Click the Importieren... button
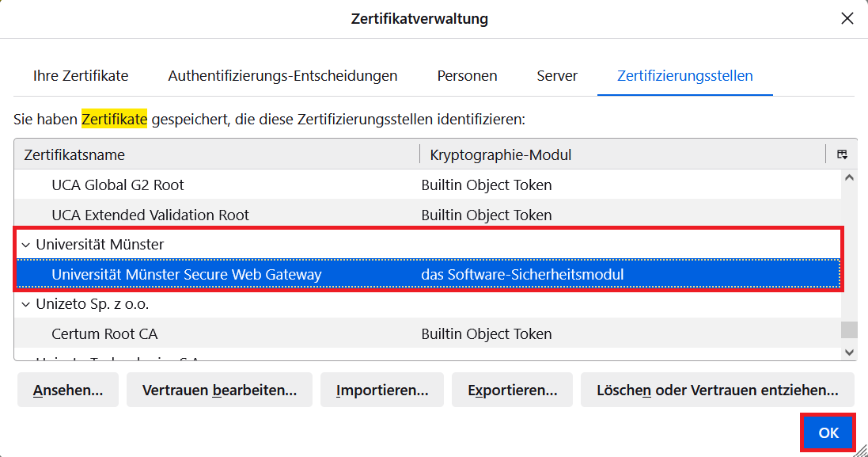Image resolution: width=868 pixels, height=457 pixels. click(x=382, y=390)
